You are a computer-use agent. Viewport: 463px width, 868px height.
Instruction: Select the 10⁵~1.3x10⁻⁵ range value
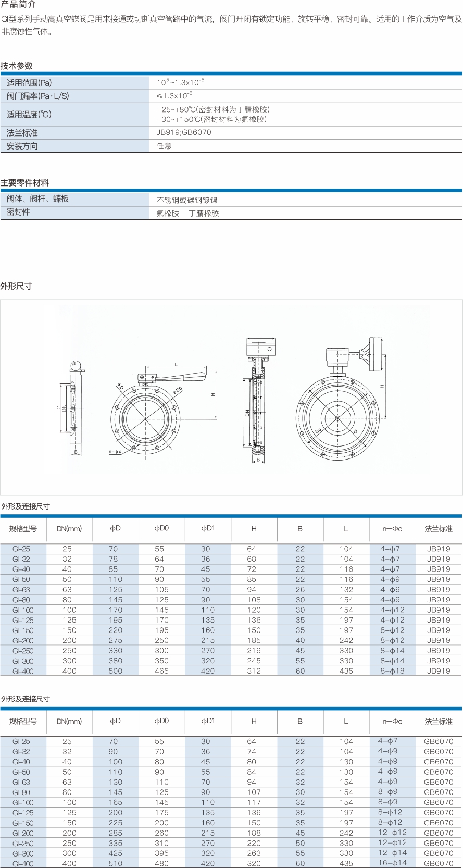tap(181, 82)
